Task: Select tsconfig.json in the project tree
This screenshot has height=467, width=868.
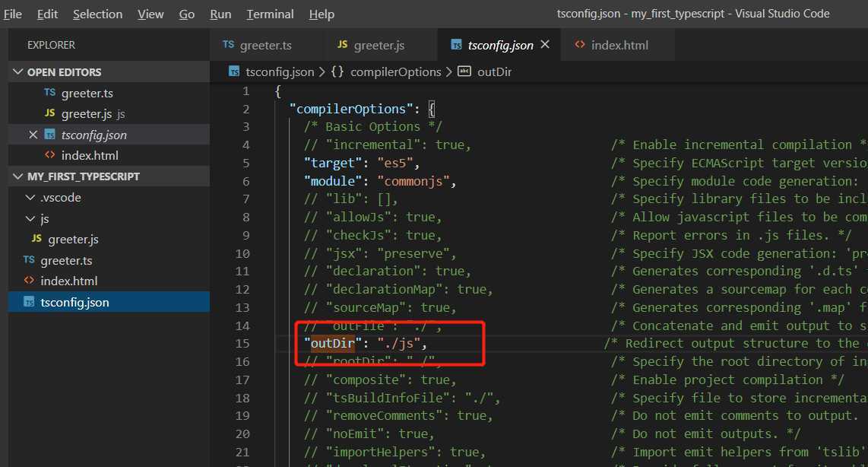Action: tap(109, 302)
